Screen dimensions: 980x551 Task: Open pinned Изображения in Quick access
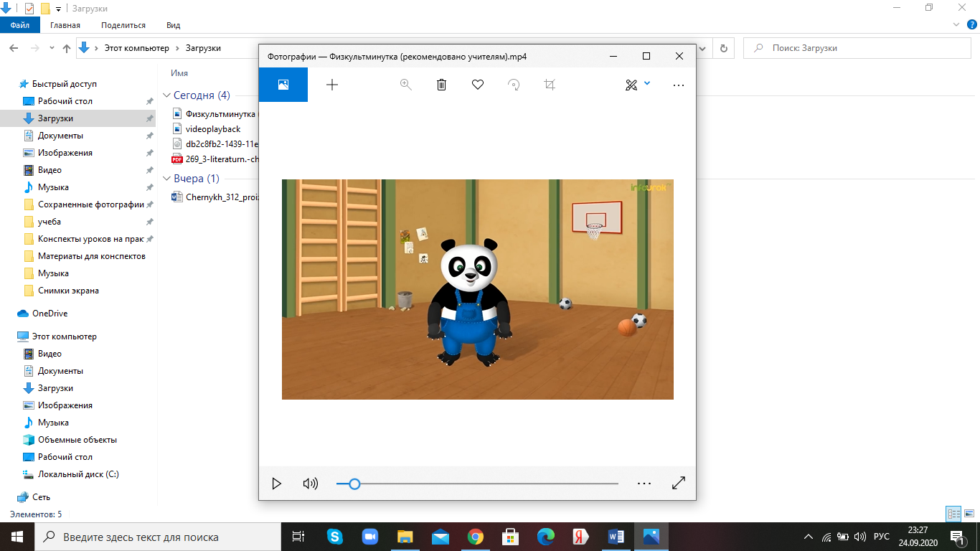pyautogui.click(x=65, y=153)
